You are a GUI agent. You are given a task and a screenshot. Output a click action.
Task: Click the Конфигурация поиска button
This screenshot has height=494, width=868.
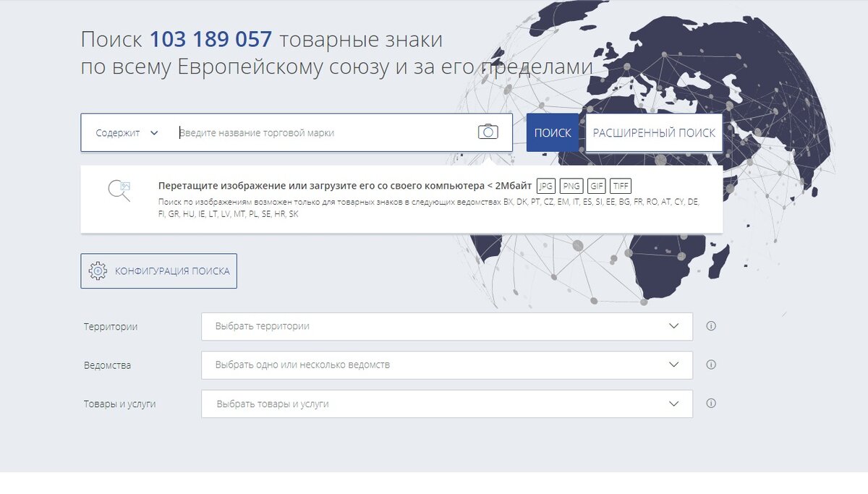point(158,271)
